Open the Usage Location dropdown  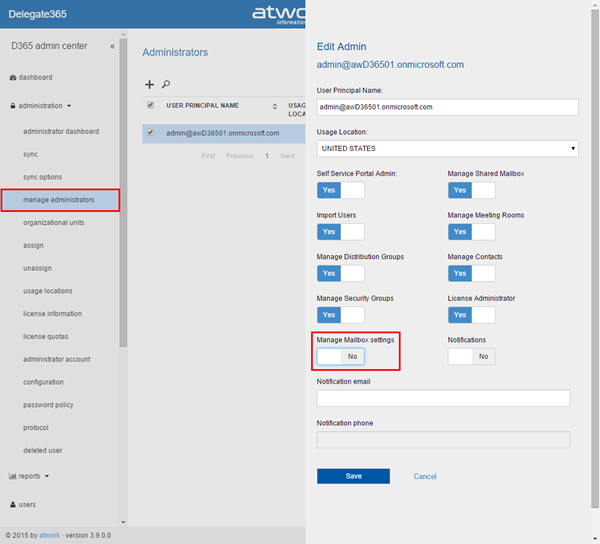[x=447, y=148]
